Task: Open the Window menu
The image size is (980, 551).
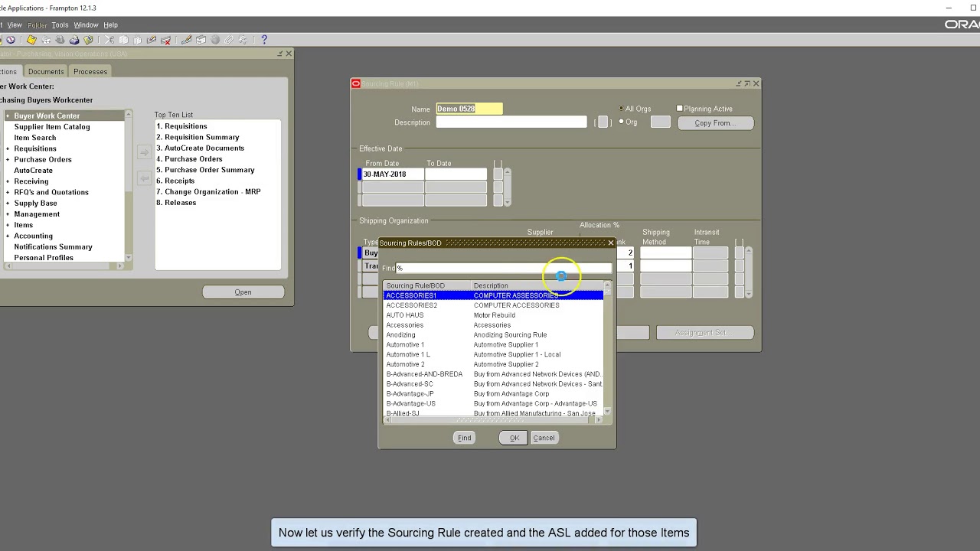Action: coord(86,24)
